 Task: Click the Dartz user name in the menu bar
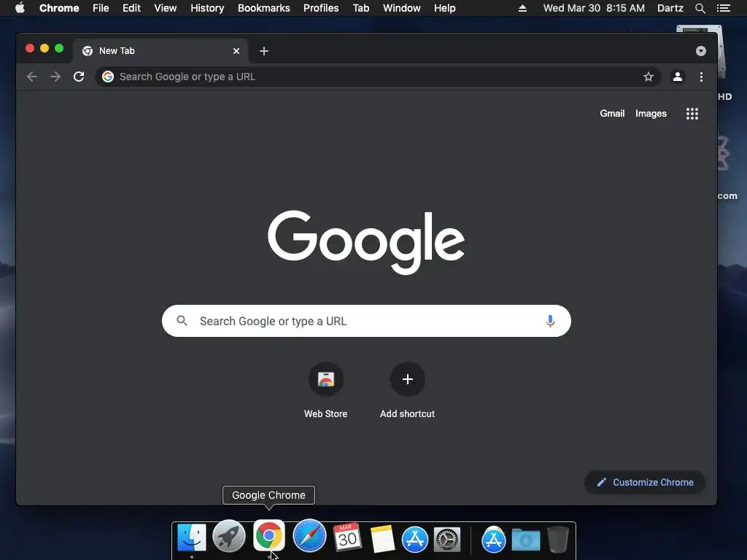click(670, 8)
